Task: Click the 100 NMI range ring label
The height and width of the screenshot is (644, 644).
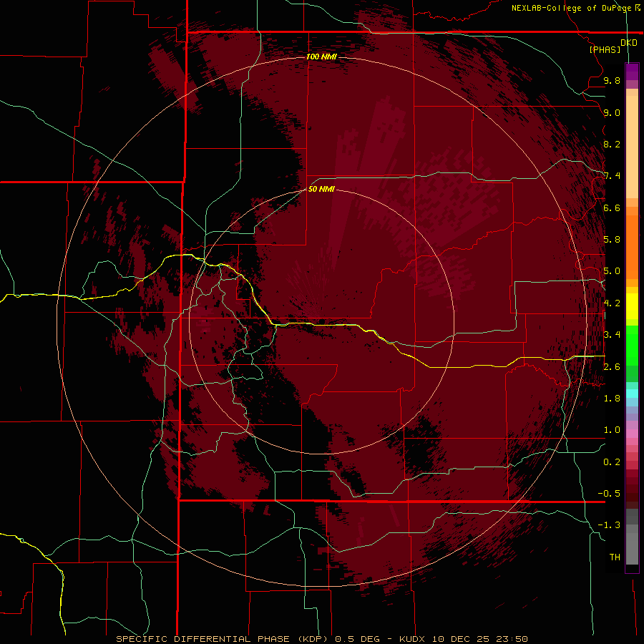Action: click(x=321, y=57)
